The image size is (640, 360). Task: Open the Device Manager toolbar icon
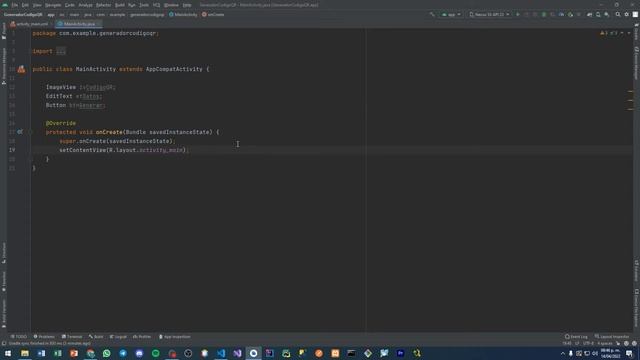pos(598,15)
